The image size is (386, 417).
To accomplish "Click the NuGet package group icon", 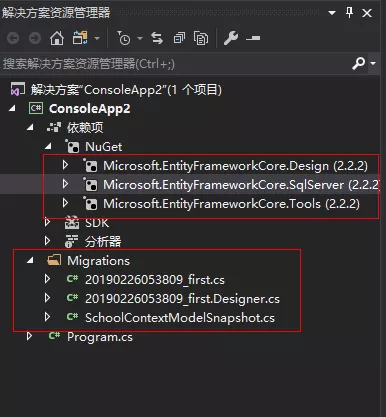I will coord(72,146).
